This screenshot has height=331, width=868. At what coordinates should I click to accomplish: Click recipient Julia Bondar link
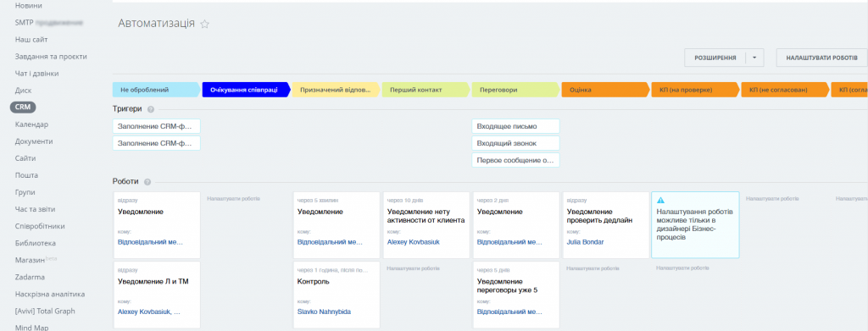pos(585,242)
